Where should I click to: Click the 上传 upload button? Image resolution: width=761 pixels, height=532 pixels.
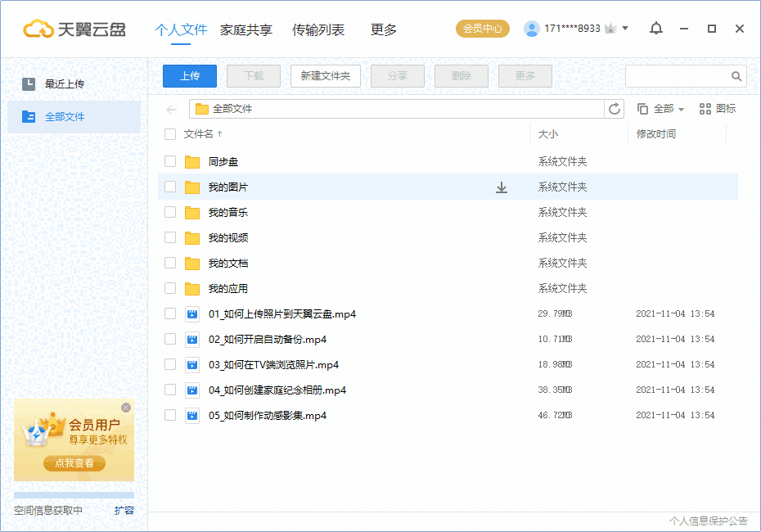click(x=189, y=75)
